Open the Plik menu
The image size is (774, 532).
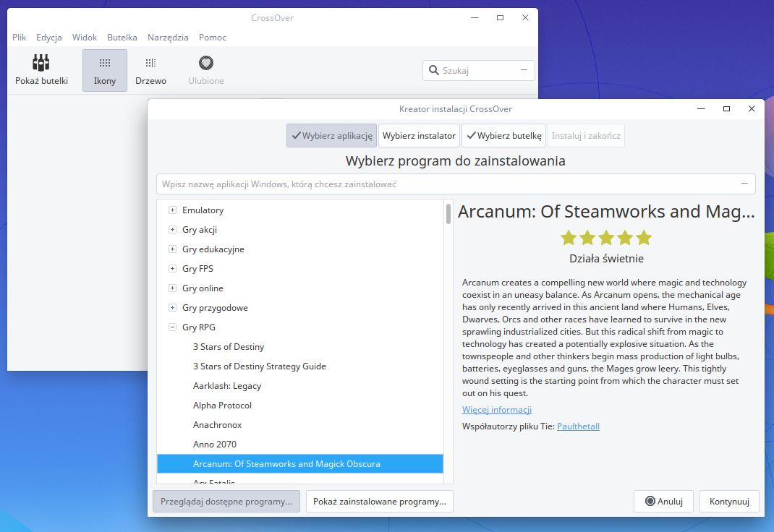(20, 38)
